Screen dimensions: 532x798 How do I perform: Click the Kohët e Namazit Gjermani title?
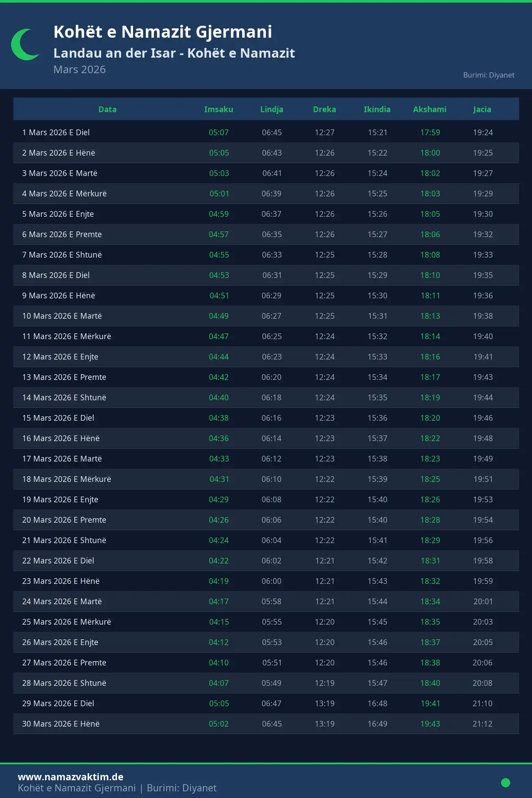(x=163, y=32)
